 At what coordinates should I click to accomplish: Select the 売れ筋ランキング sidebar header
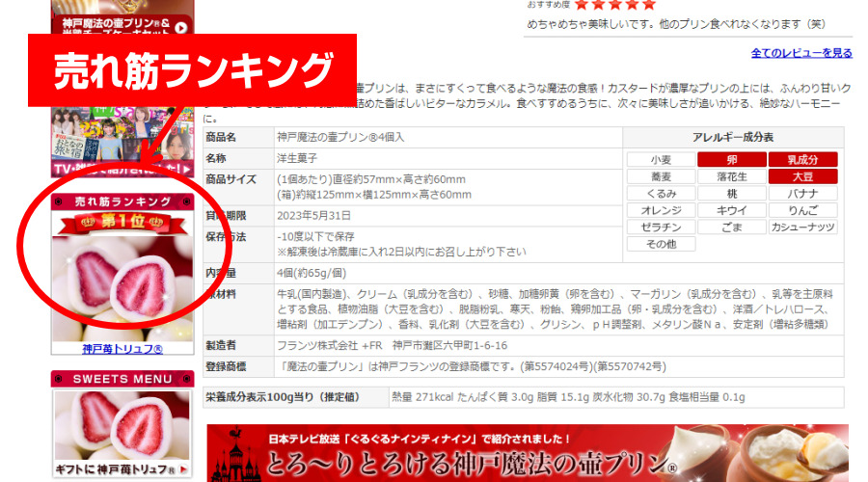(122, 201)
